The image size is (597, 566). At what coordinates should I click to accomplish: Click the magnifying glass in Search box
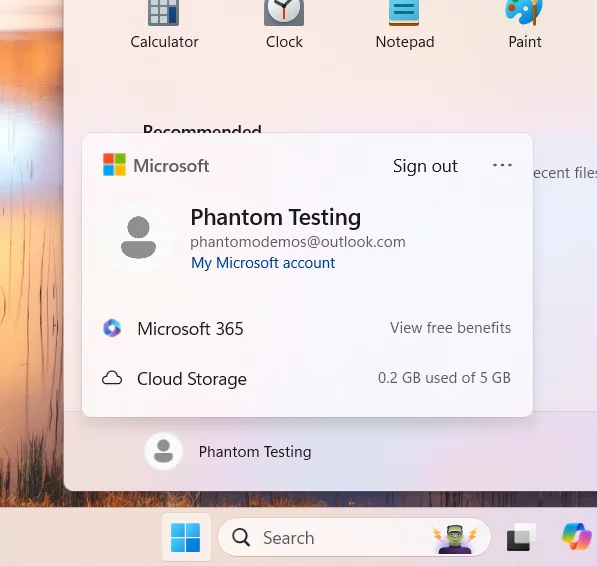pyautogui.click(x=241, y=537)
